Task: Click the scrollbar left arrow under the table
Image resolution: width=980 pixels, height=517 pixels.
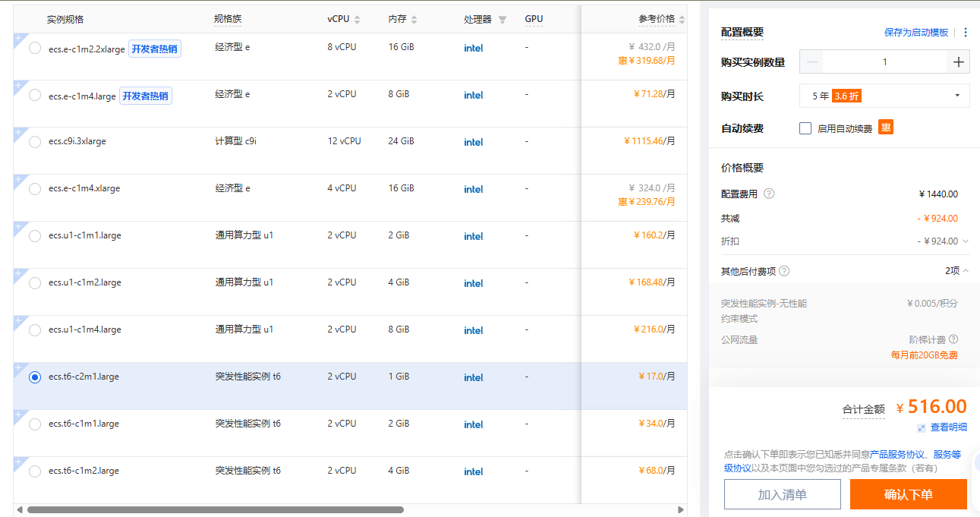Action: (19, 510)
